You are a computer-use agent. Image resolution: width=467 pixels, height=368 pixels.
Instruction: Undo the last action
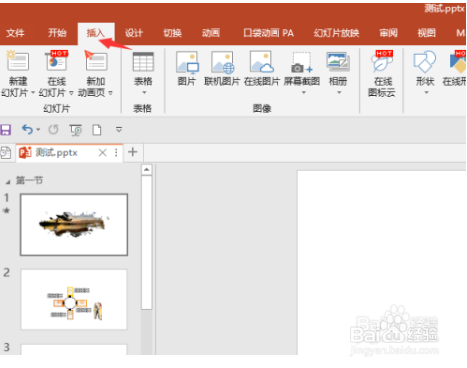click(x=27, y=129)
